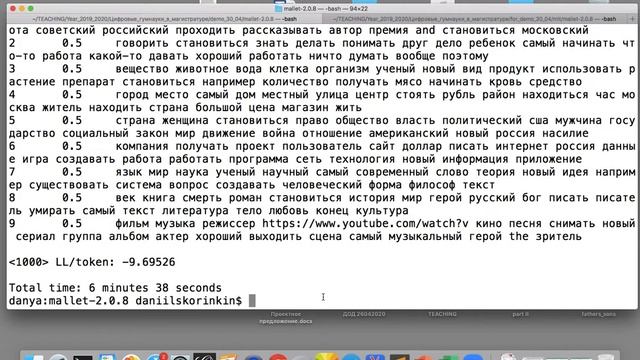Click the word 'the' in topic 9
This screenshot has height=360, width=640.
coord(519,236)
